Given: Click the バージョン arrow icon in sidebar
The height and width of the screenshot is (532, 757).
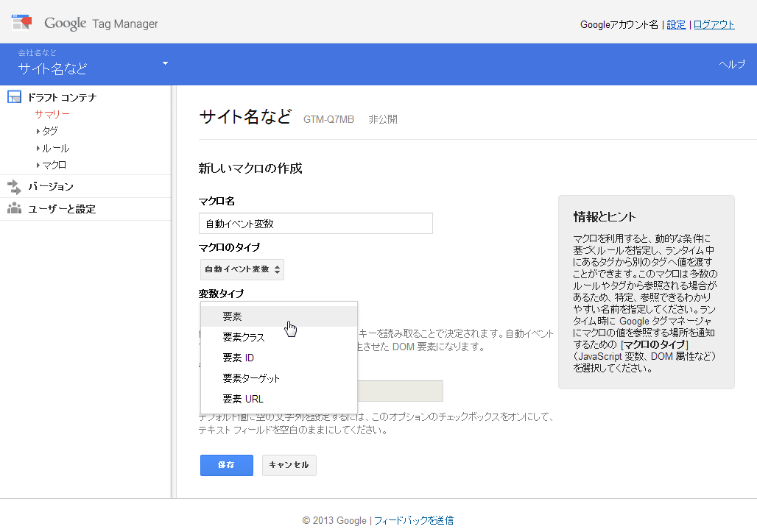Looking at the screenshot, I should point(13,186).
